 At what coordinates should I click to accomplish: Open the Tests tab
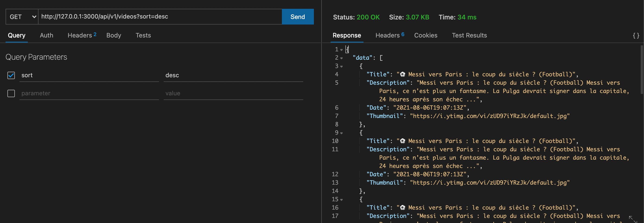tap(143, 35)
